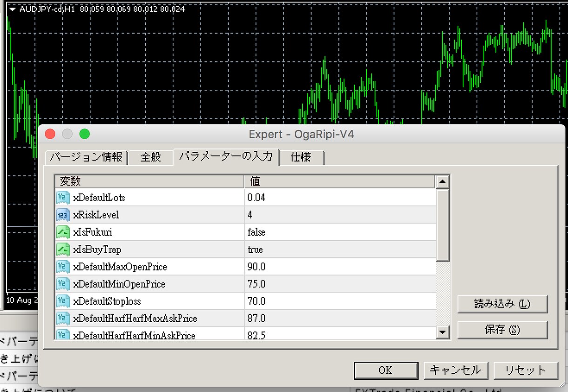Open the chart menu triangle beside AUDJPY-cd
This screenshot has width=568, height=392.
coord(13,9)
